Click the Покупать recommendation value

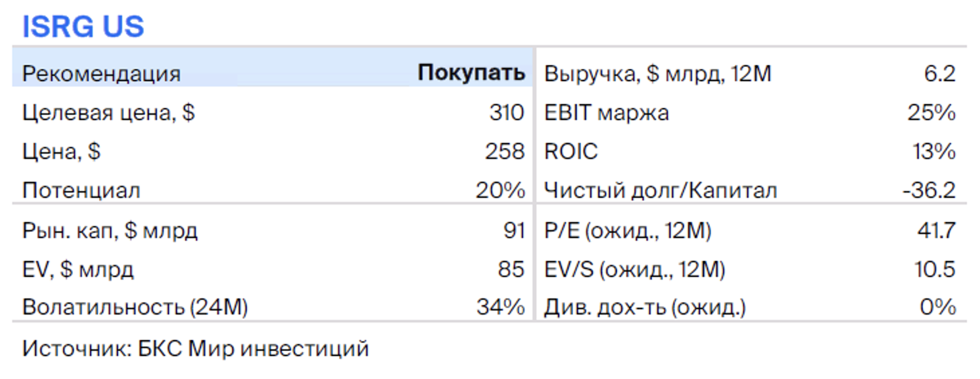[x=471, y=73]
